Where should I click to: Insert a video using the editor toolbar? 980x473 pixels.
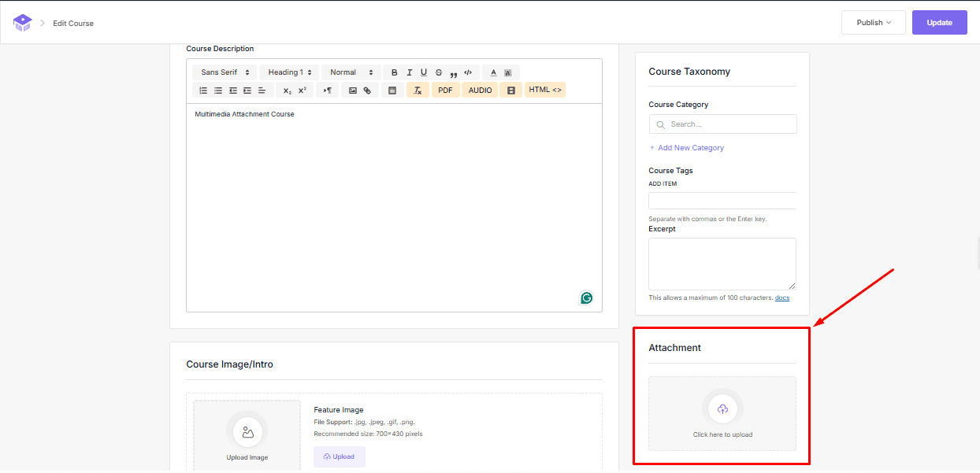pyautogui.click(x=510, y=89)
